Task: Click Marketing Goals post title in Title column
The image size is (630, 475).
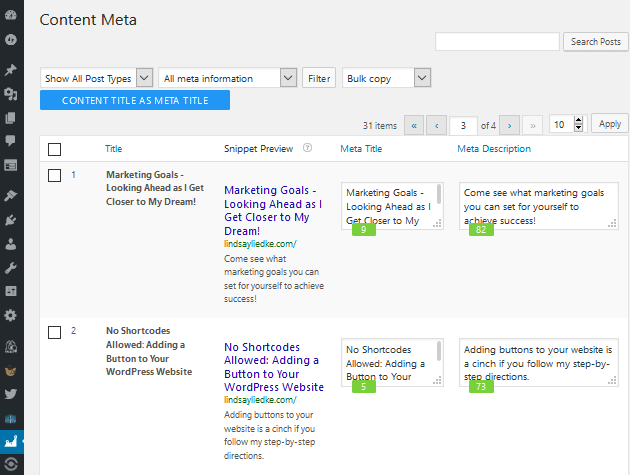Action: [x=155, y=188]
